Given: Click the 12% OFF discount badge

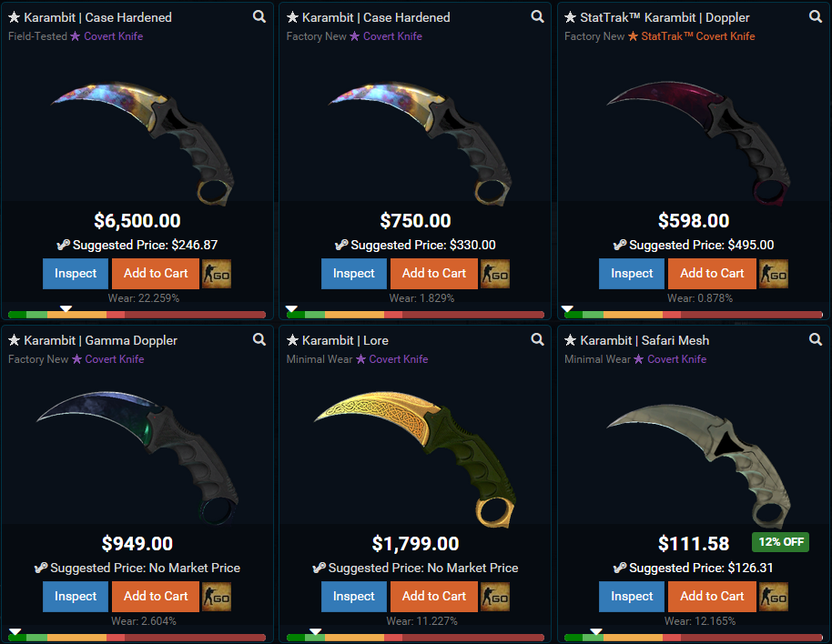Looking at the screenshot, I should 780,542.
